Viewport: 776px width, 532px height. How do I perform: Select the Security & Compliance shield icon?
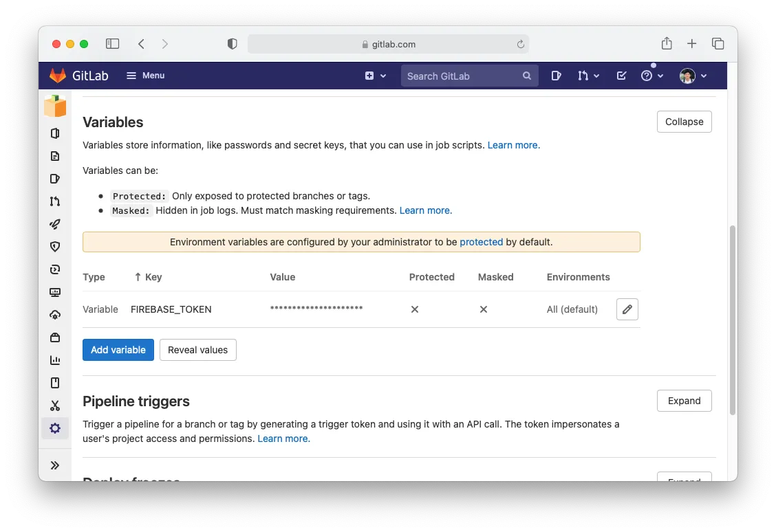[55, 247]
